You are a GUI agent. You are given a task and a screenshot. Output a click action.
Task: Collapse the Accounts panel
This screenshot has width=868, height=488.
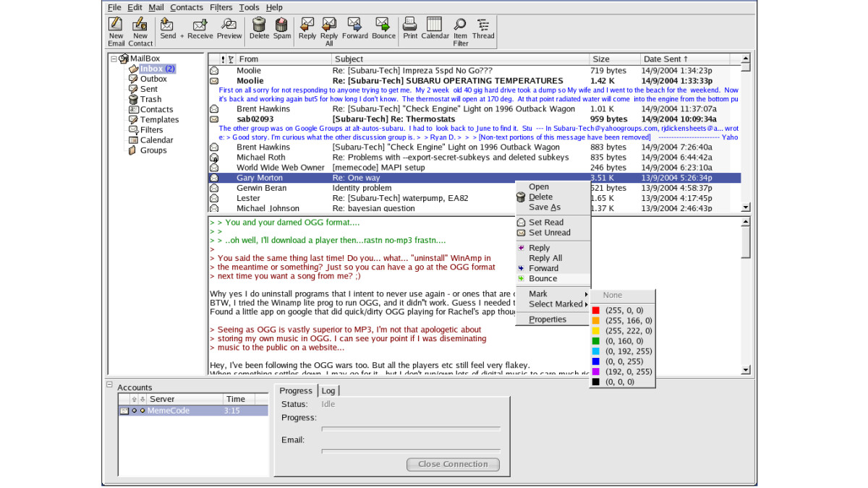click(x=110, y=385)
